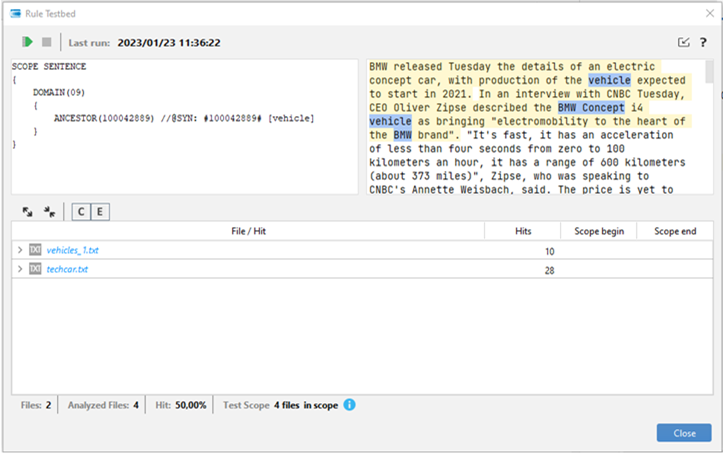723x456 pixels.
Task: Click the File / Hit column header
Action: (247, 231)
